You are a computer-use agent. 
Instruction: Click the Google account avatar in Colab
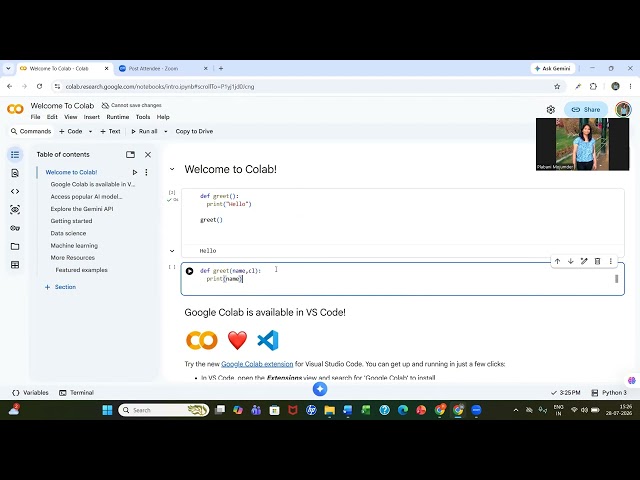624,109
